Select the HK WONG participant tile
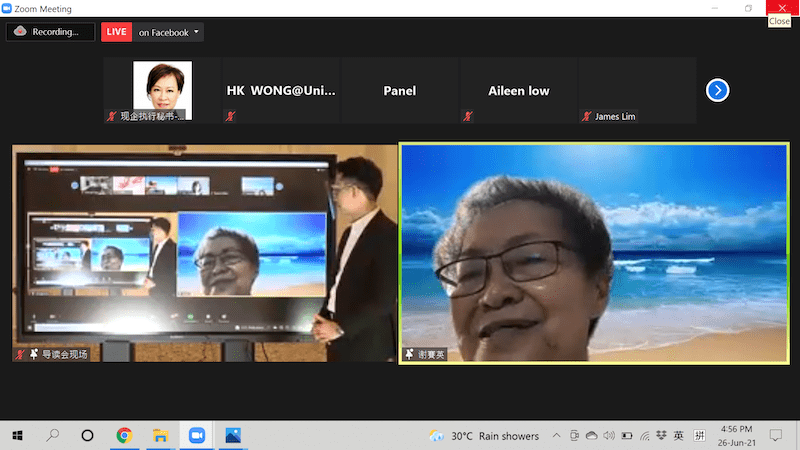Viewport: 800px width, 450px height. click(x=281, y=91)
